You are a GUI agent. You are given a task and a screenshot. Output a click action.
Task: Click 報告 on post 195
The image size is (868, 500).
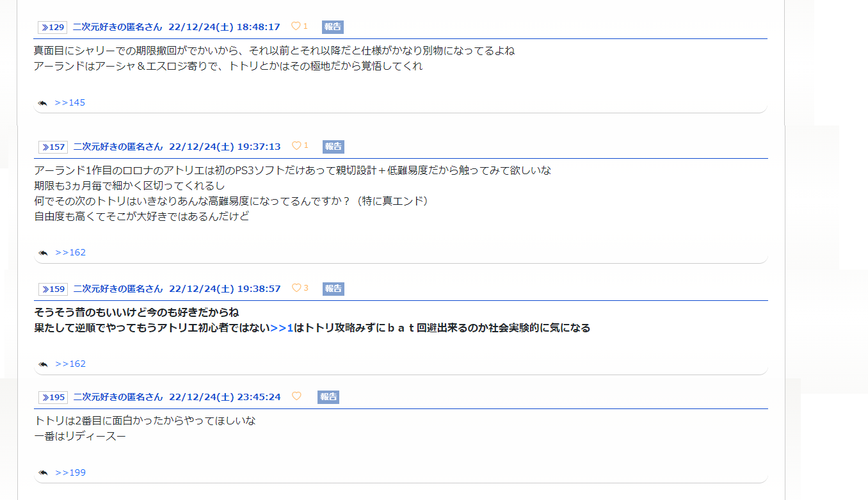pyautogui.click(x=328, y=397)
